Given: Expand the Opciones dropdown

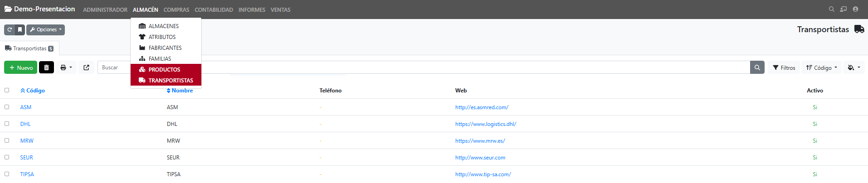Looking at the screenshot, I should click(46, 30).
